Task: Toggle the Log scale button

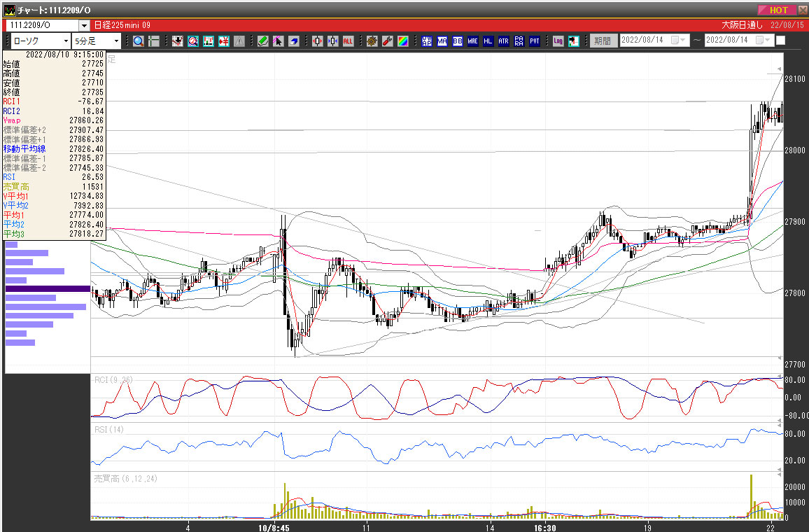Action: [558, 41]
